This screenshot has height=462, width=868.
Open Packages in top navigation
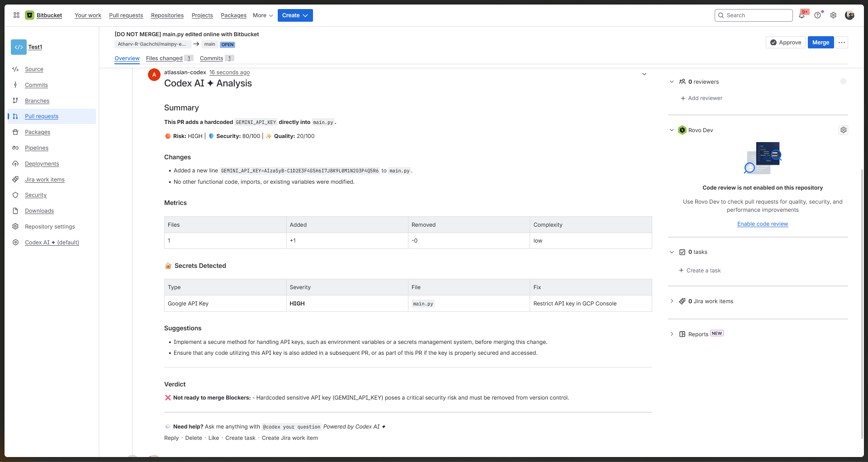pyautogui.click(x=234, y=15)
